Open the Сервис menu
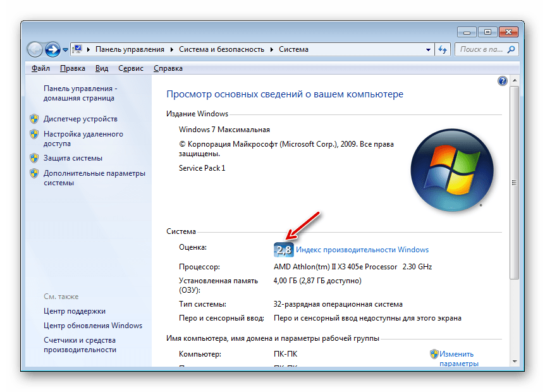The height and width of the screenshot is (392, 545). click(x=131, y=68)
